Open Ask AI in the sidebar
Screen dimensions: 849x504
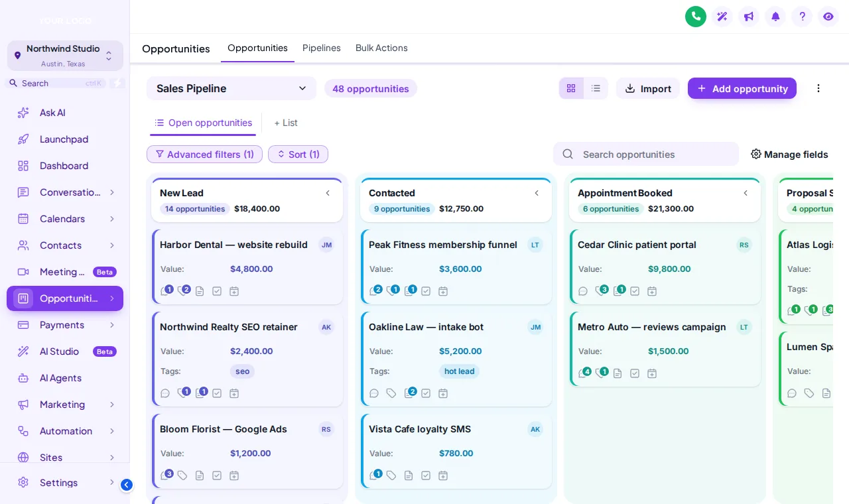tap(65, 113)
